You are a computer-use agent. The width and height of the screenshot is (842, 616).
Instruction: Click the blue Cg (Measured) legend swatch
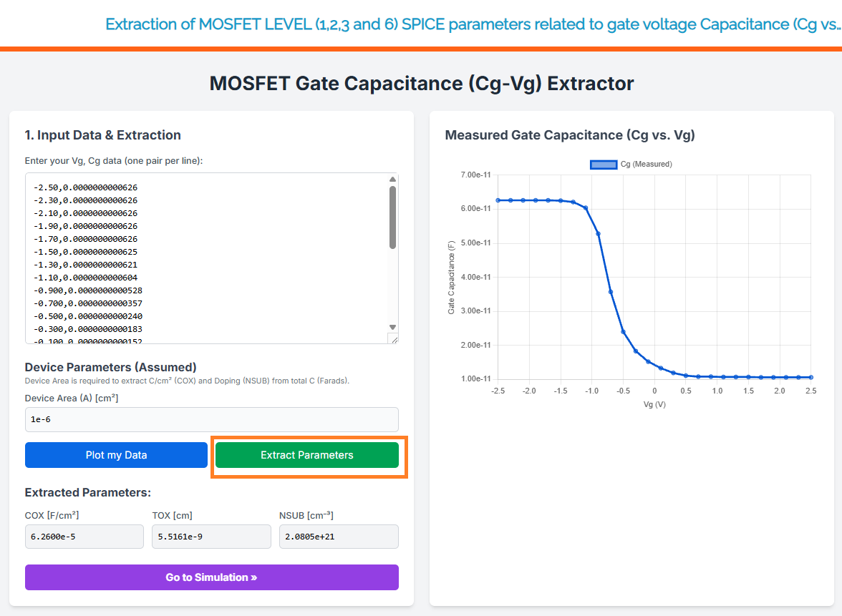604,165
